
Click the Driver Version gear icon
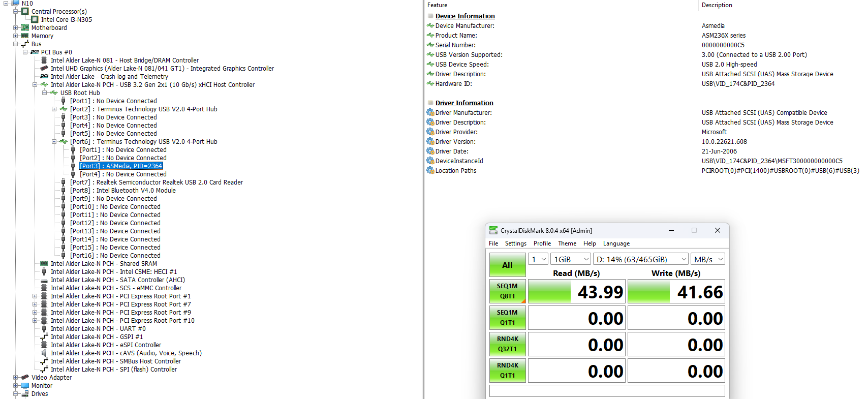[430, 141]
